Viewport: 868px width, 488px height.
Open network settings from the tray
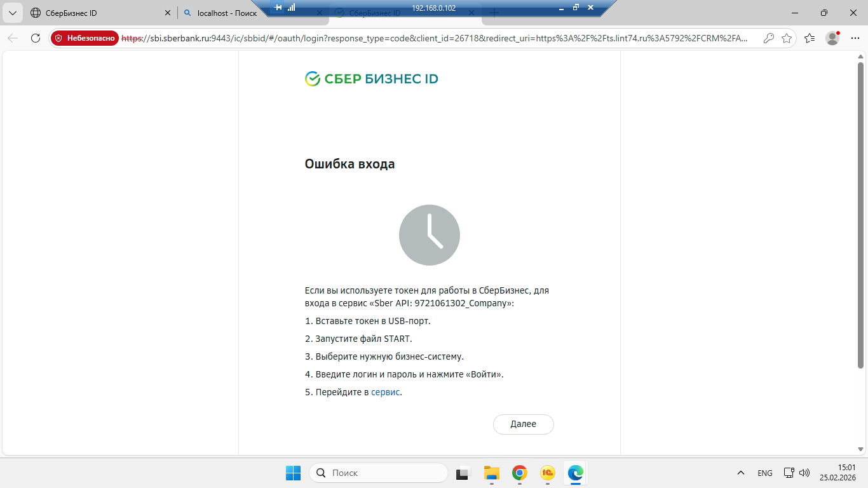(x=789, y=473)
